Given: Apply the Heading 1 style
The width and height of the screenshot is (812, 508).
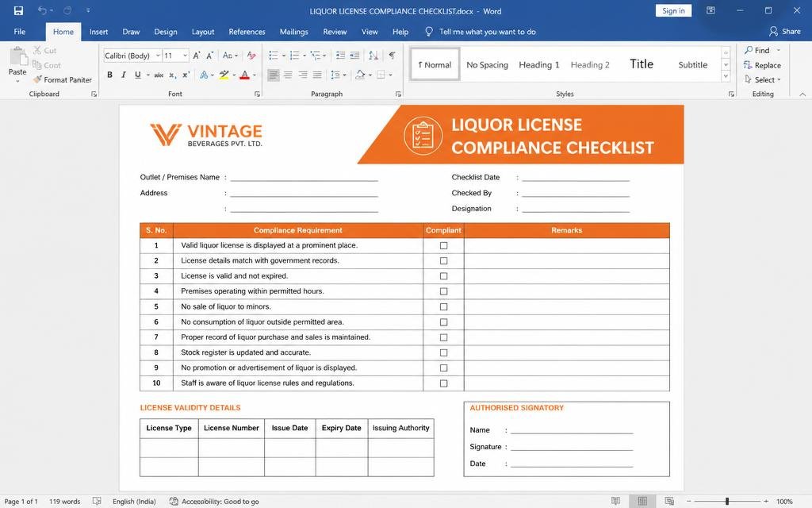Looking at the screenshot, I should 538,64.
